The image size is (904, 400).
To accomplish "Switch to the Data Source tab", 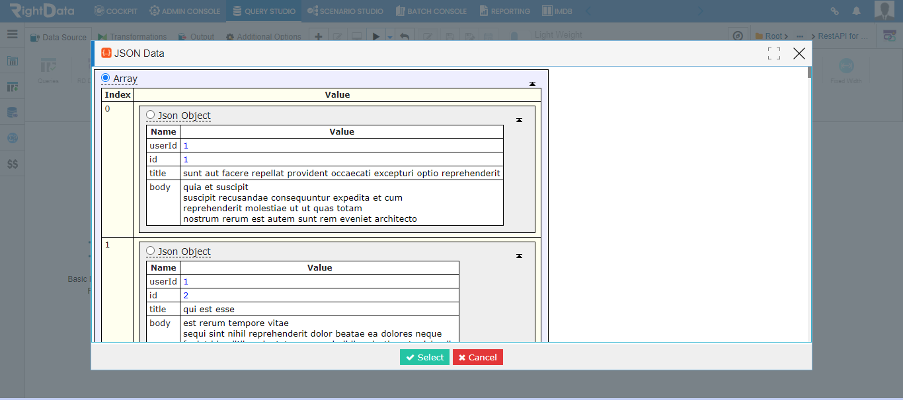I will coord(59,37).
